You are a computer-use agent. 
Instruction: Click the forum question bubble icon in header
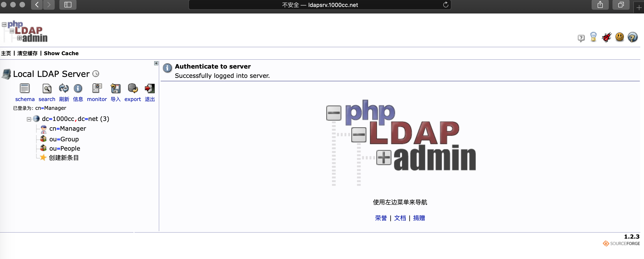581,38
